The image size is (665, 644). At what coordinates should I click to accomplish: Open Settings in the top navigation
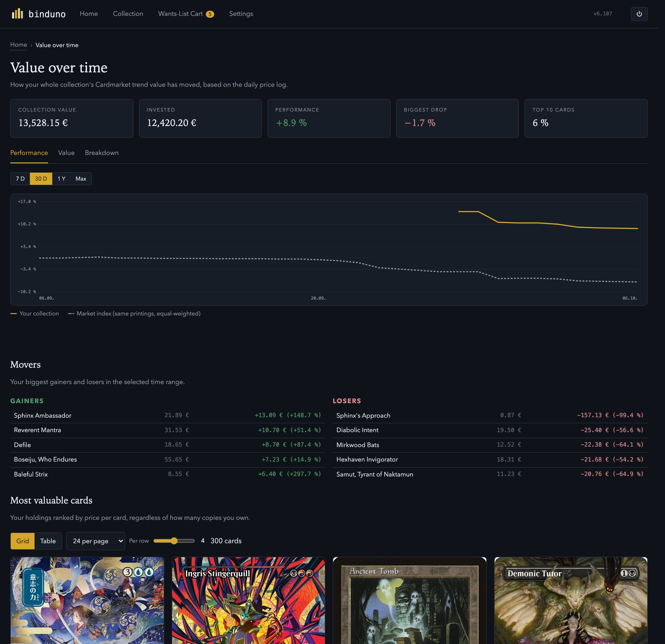[x=241, y=14]
